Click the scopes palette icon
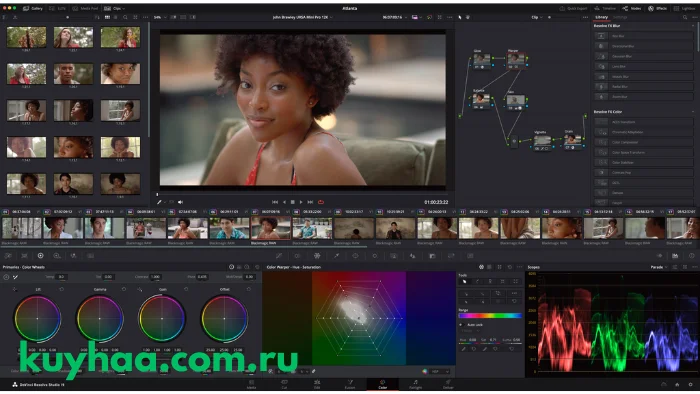The height and width of the screenshot is (394, 700). pos(675,256)
